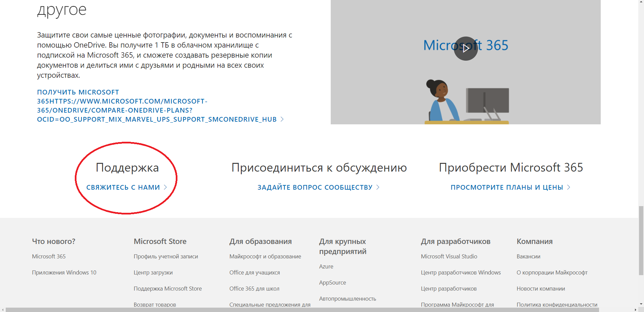Open Политика конфиденциальности link
This screenshot has width=644, height=312.
557,304
